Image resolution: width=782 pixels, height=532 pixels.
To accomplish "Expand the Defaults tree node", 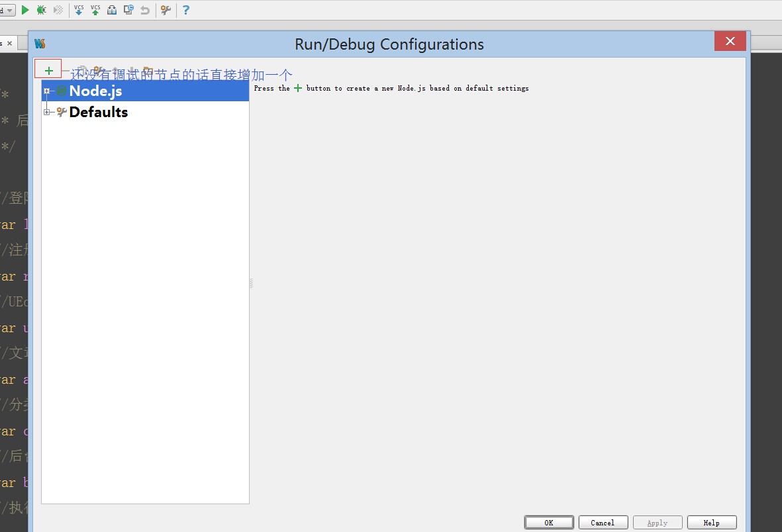I will click(x=46, y=112).
